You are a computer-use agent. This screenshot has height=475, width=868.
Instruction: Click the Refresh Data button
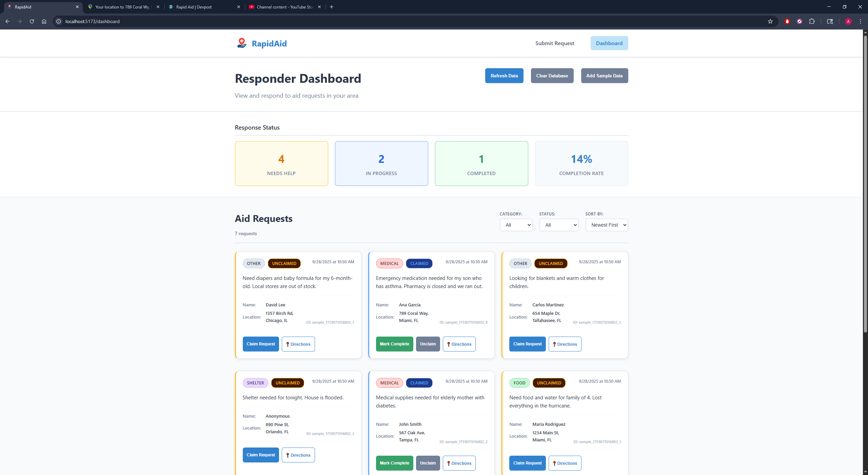pyautogui.click(x=504, y=76)
